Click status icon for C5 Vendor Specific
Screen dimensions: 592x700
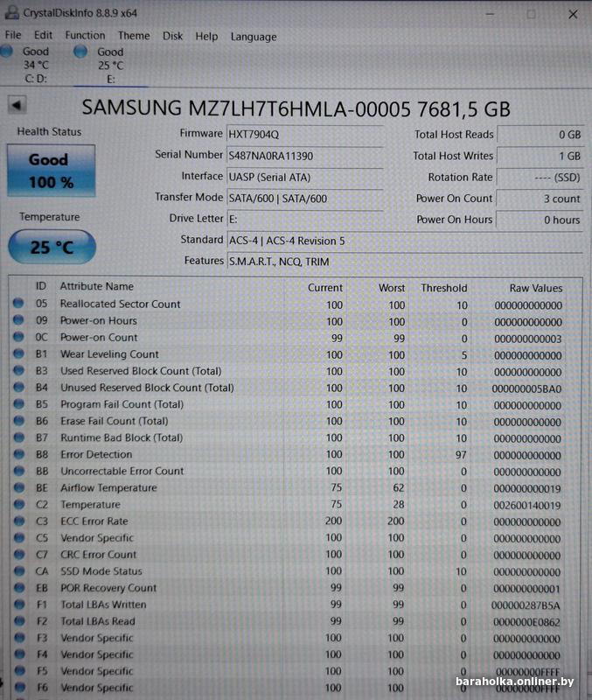pos(19,537)
